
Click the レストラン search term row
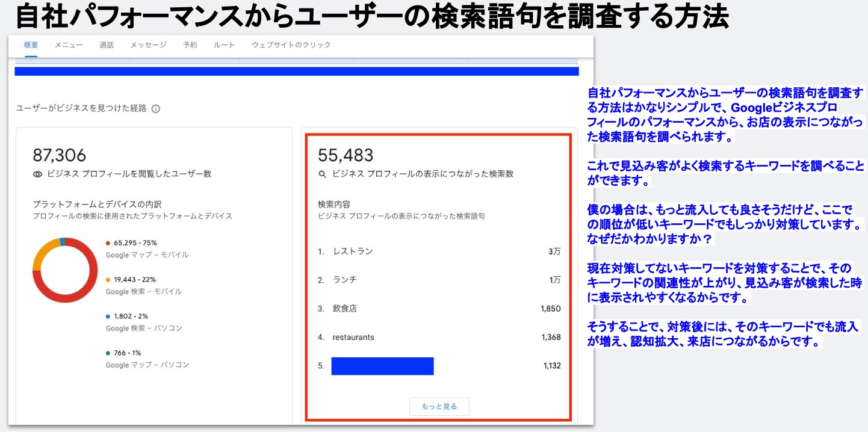353,251
